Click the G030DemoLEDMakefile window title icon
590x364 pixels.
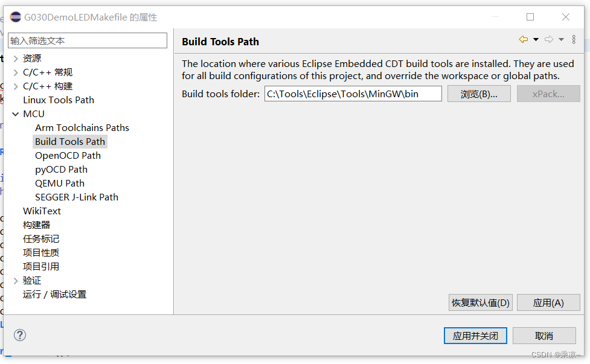(x=15, y=16)
